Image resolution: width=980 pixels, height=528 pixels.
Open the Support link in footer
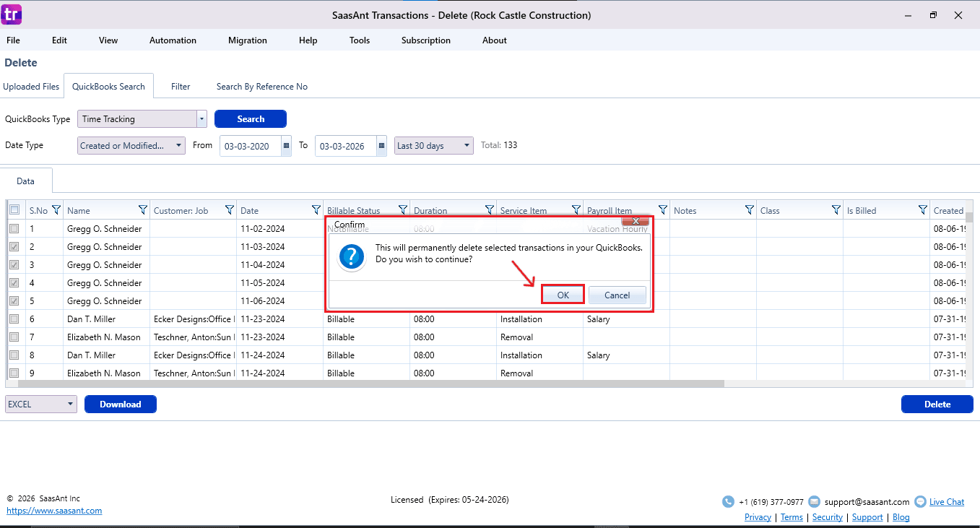pos(867,517)
